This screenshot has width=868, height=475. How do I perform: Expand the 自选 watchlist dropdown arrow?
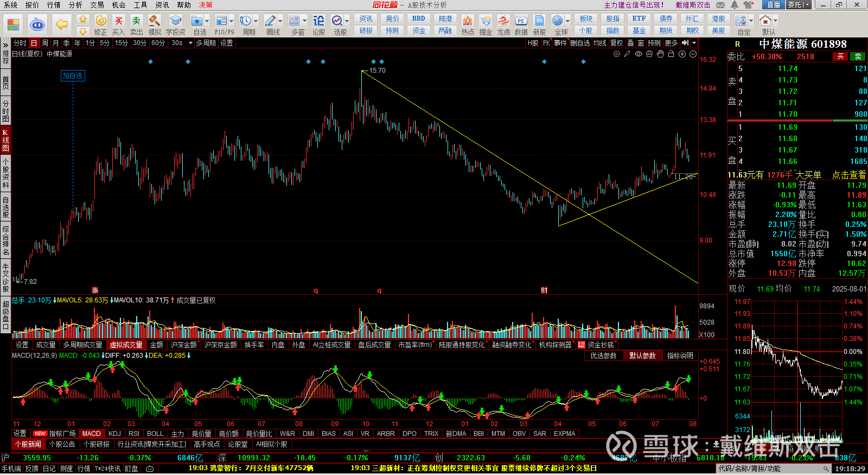pyautogui.click(x=208, y=21)
